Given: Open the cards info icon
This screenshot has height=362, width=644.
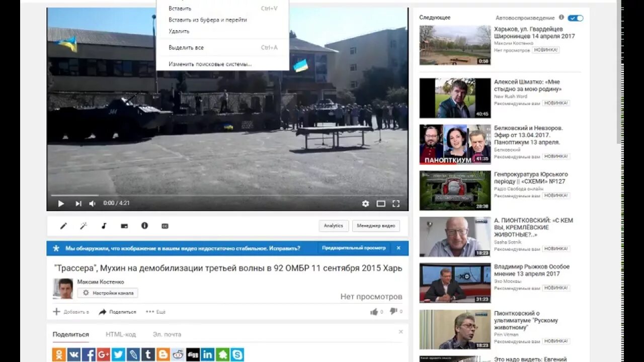Looking at the screenshot, I should [x=144, y=226].
